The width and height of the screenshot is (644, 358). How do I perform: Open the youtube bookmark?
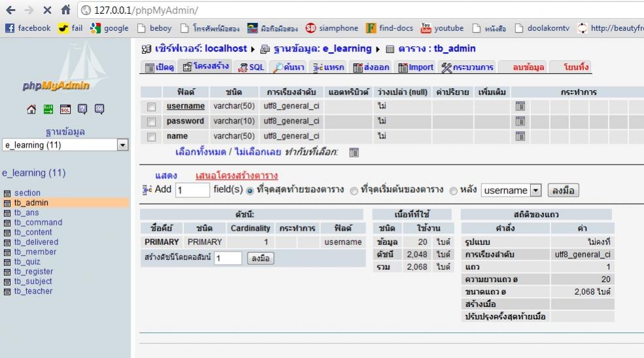pyautogui.click(x=443, y=28)
